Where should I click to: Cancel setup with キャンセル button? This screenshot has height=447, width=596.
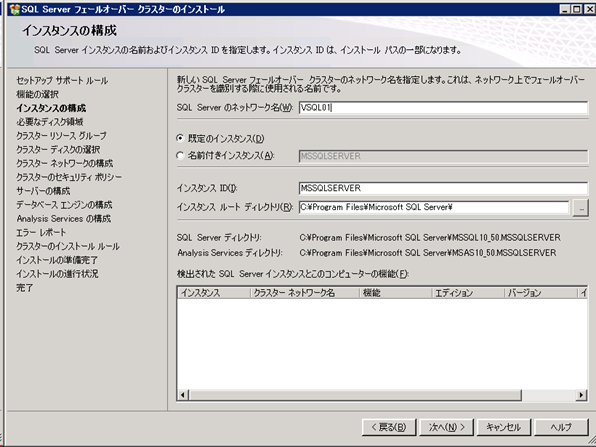tap(504, 427)
